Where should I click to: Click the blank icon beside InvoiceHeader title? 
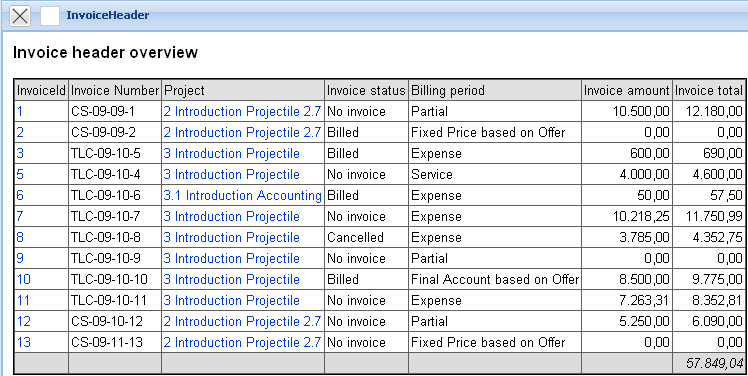tap(50, 16)
